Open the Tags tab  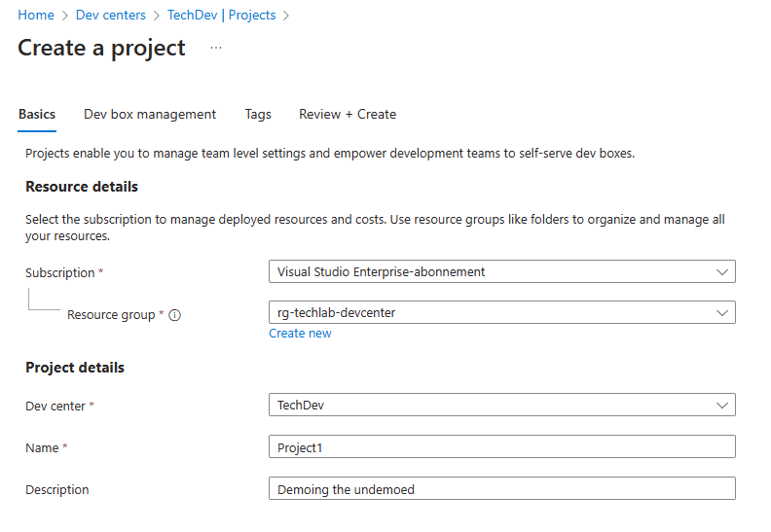tap(258, 114)
